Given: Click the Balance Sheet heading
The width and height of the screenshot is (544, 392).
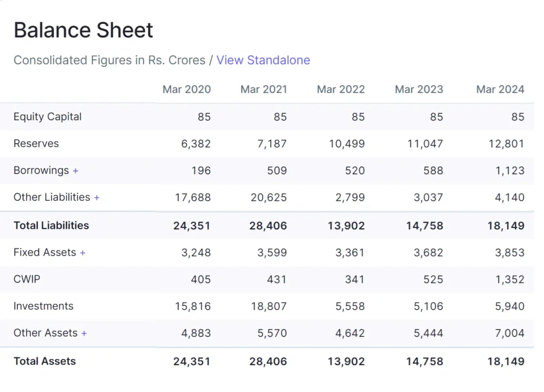Looking at the screenshot, I should (83, 30).
